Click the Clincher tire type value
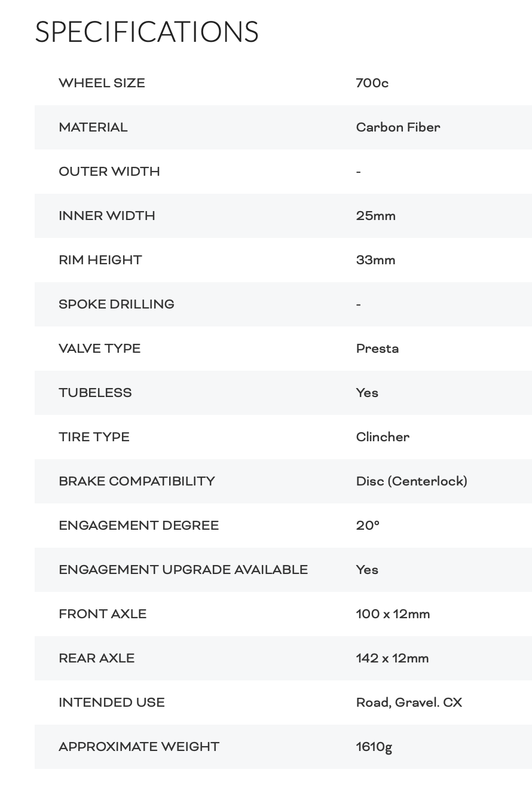 coord(383,437)
